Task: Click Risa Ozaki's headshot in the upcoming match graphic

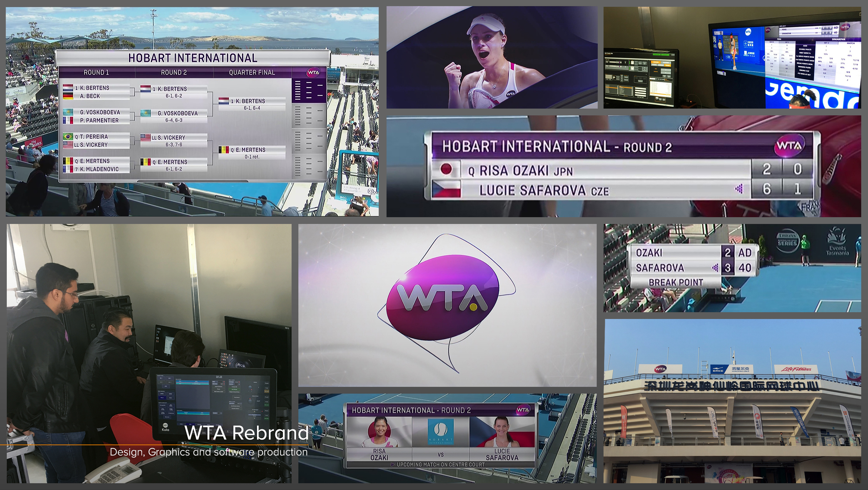Action: [379, 432]
